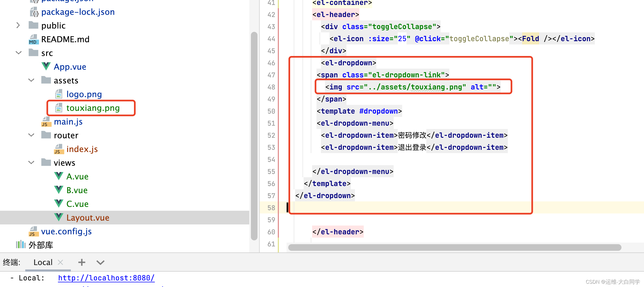Viewport: 644px width, 287px height.
Task: Click the project tree vertical scrollbar
Action: (x=254, y=136)
